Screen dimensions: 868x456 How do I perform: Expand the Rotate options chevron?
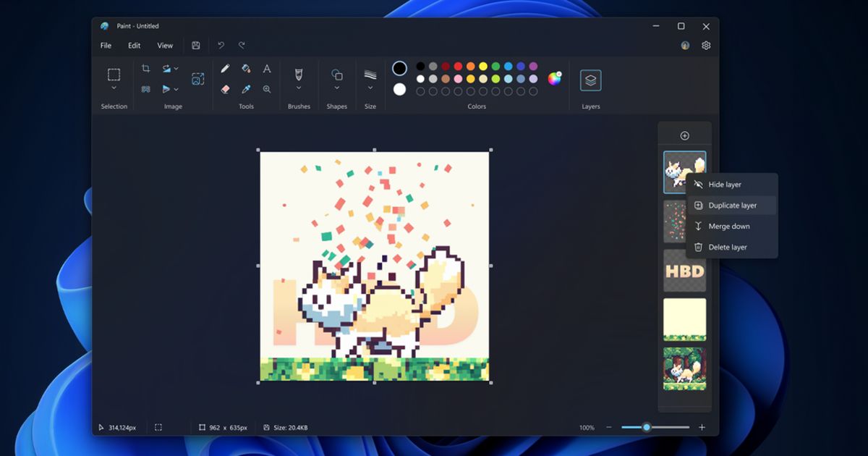point(176,69)
